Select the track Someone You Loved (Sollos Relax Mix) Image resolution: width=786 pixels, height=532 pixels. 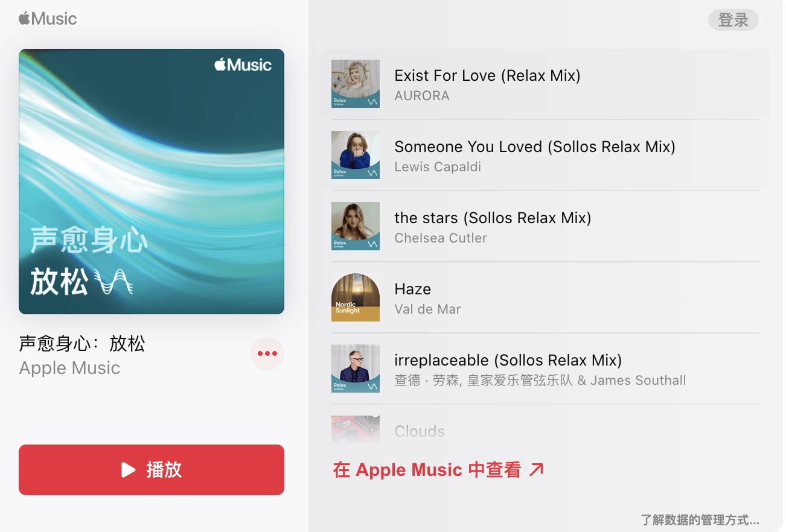click(546, 155)
